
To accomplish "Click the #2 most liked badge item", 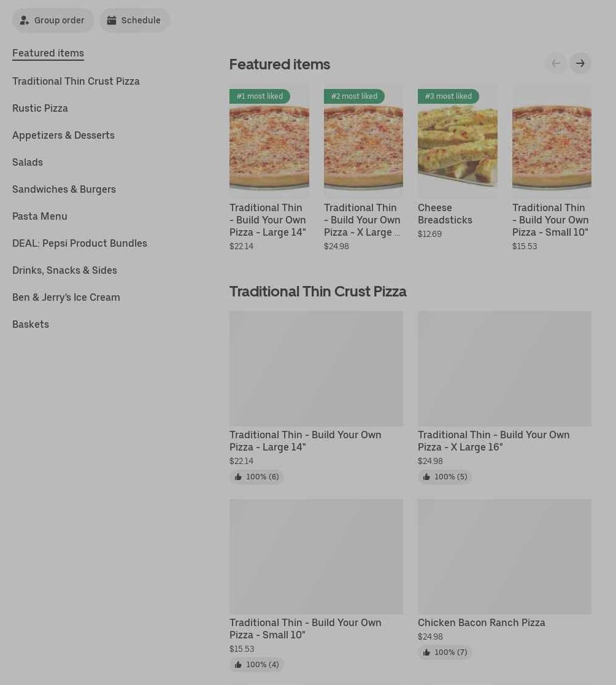I will point(354,96).
